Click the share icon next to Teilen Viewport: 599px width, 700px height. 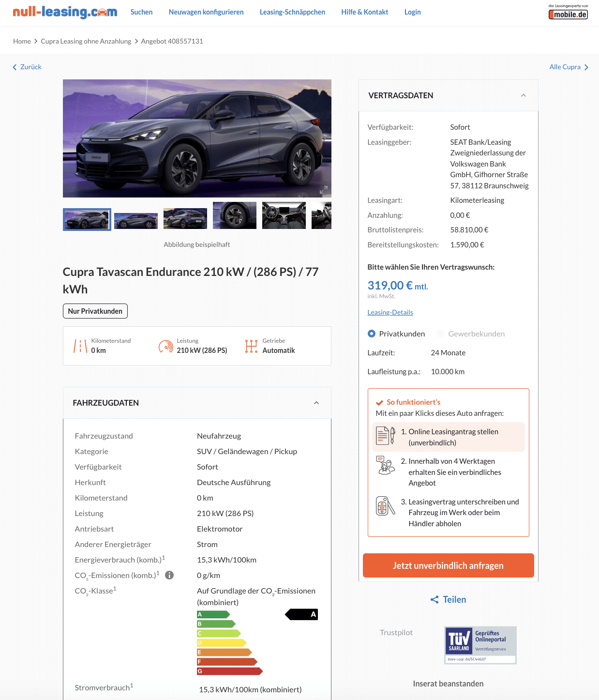434,599
